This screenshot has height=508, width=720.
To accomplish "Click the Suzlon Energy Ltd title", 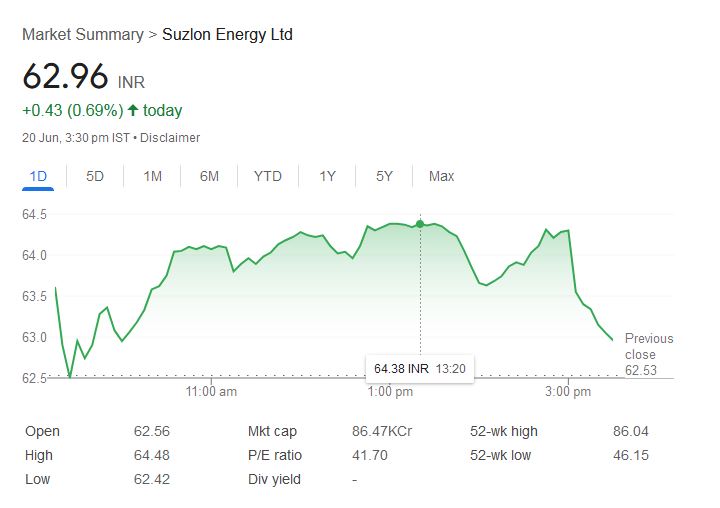I will (227, 35).
